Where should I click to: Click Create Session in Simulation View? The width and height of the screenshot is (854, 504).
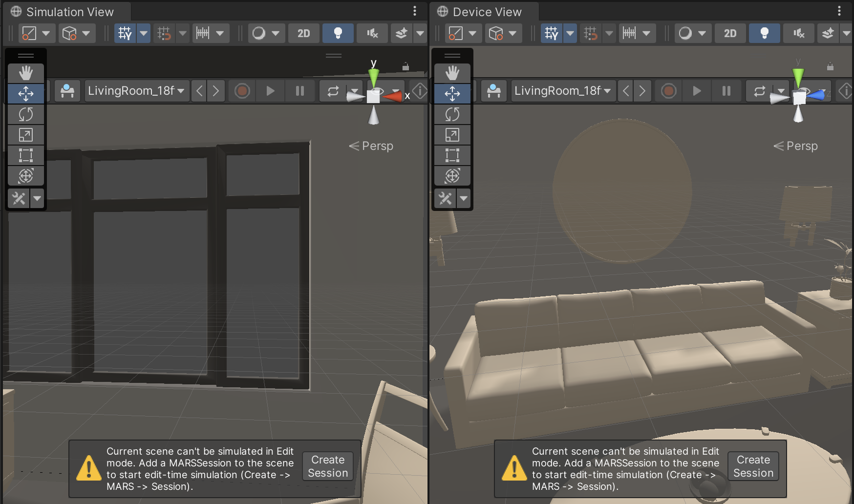pyautogui.click(x=328, y=466)
